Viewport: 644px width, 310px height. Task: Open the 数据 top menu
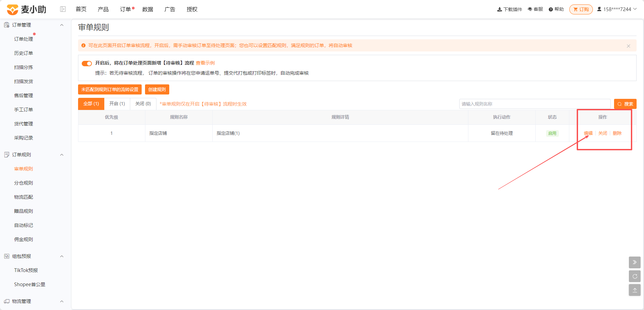[x=148, y=9]
